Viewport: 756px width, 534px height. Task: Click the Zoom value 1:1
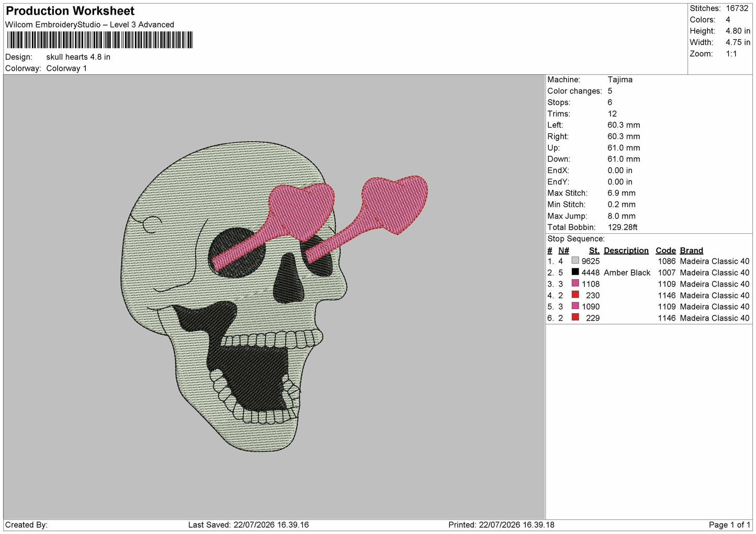(x=731, y=54)
